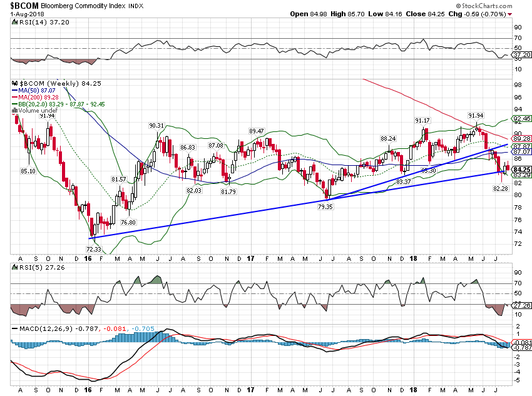This screenshot has width=532, height=396.
Task: Click the Chg -0.59 (-0.70%) value
Action: point(477,14)
